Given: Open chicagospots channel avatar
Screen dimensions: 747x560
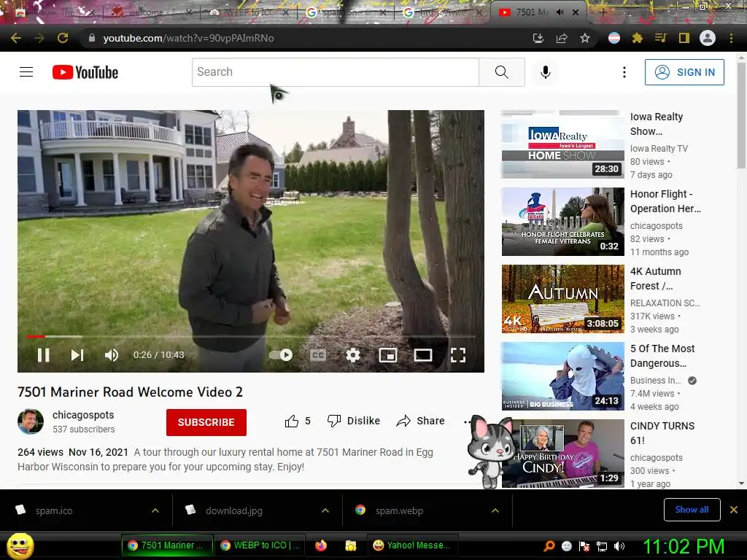Looking at the screenshot, I should click(31, 421).
